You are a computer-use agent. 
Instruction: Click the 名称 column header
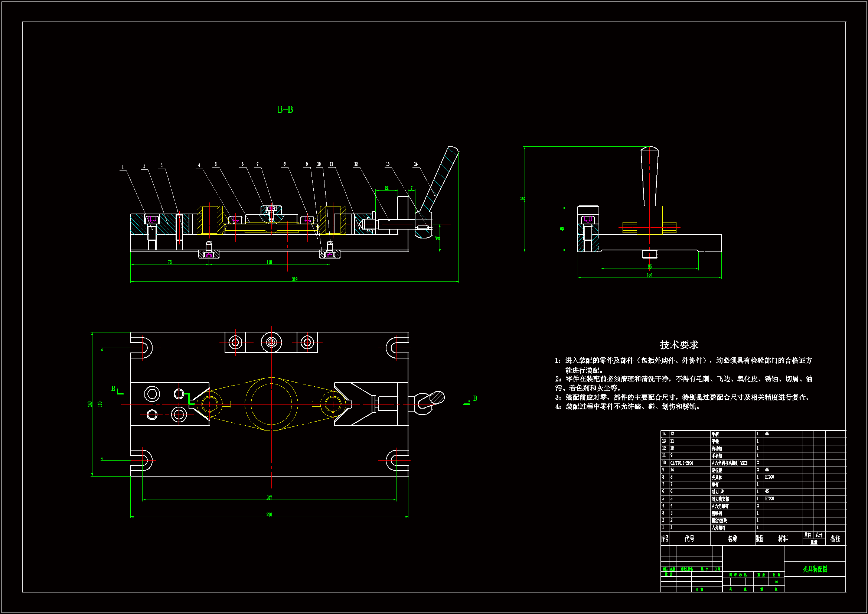(732, 539)
